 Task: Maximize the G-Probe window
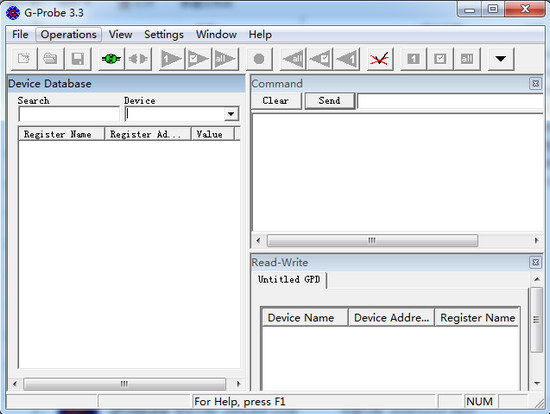[492, 9]
